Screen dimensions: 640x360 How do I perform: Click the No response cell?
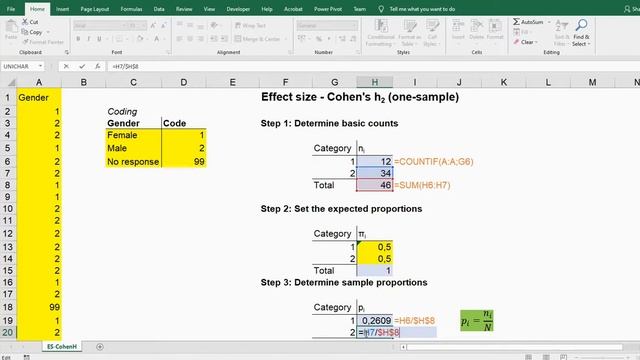tap(133, 162)
